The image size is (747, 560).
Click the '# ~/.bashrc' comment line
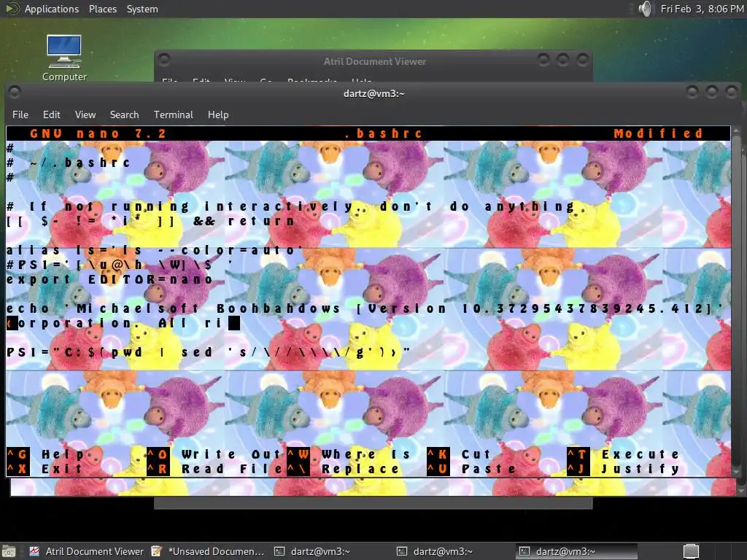tap(68, 163)
